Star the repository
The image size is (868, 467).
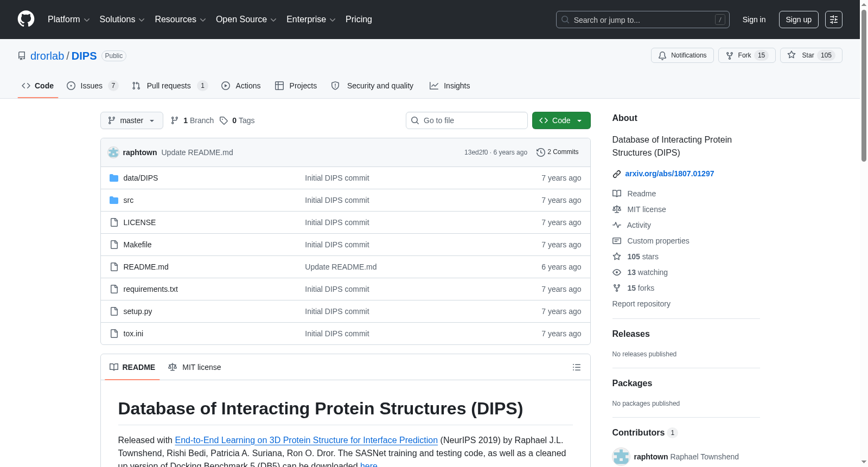pos(810,55)
